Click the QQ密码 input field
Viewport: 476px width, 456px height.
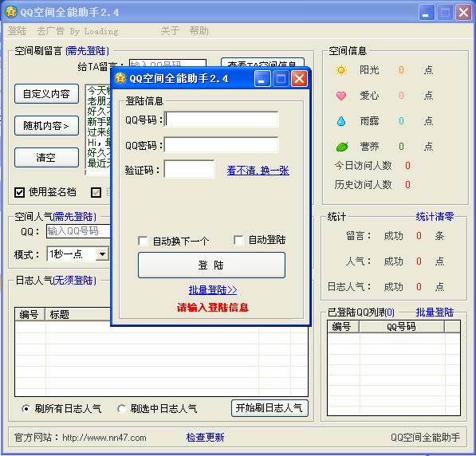pyautogui.click(x=222, y=145)
